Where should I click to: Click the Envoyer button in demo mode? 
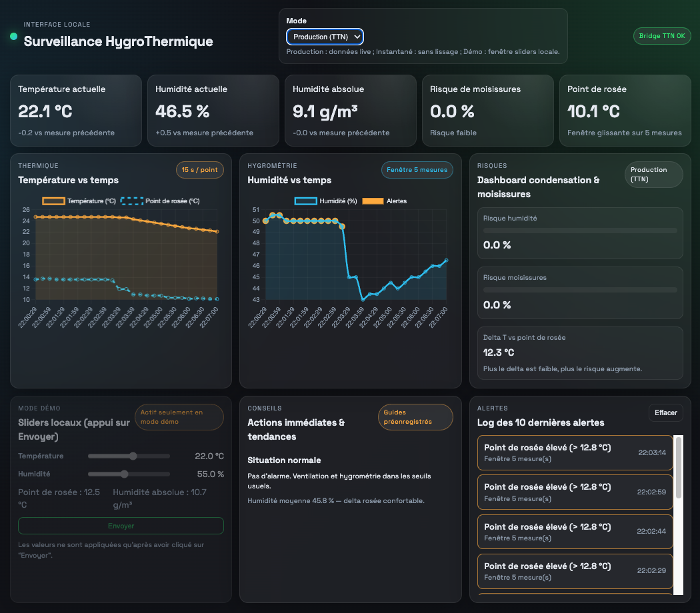pos(121,526)
